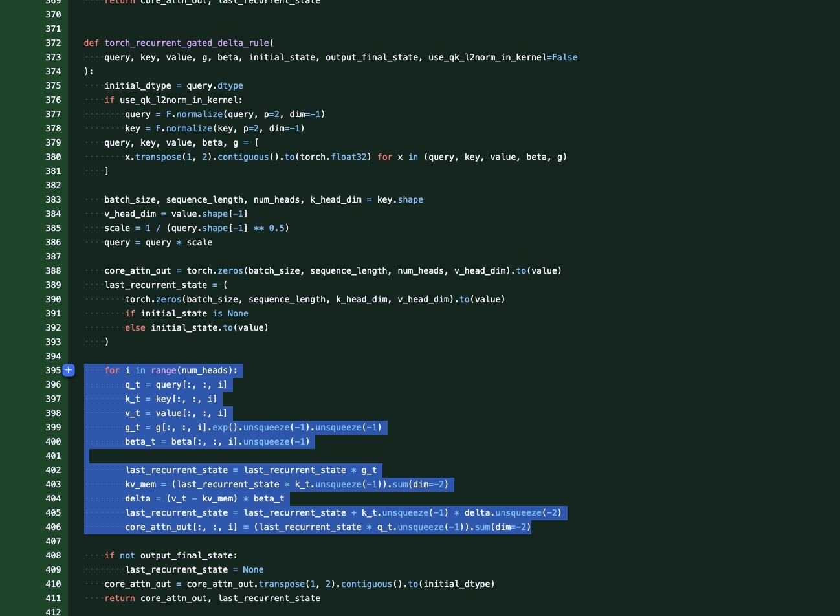Click 'beta_t = beta' line
Screen dimensions: 840x616
pos(217,441)
